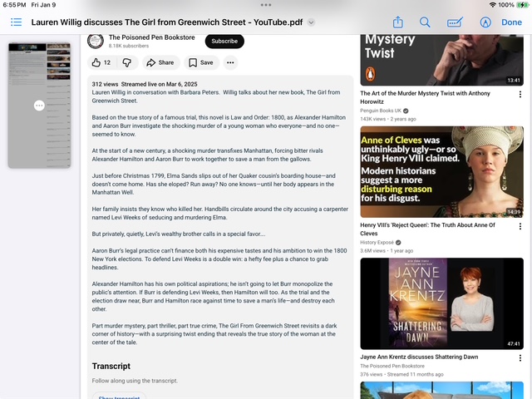Viewport: 532px width, 399px height.
Task: Select the page thumbnail in sidebar
Action: click(x=39, y=106)
